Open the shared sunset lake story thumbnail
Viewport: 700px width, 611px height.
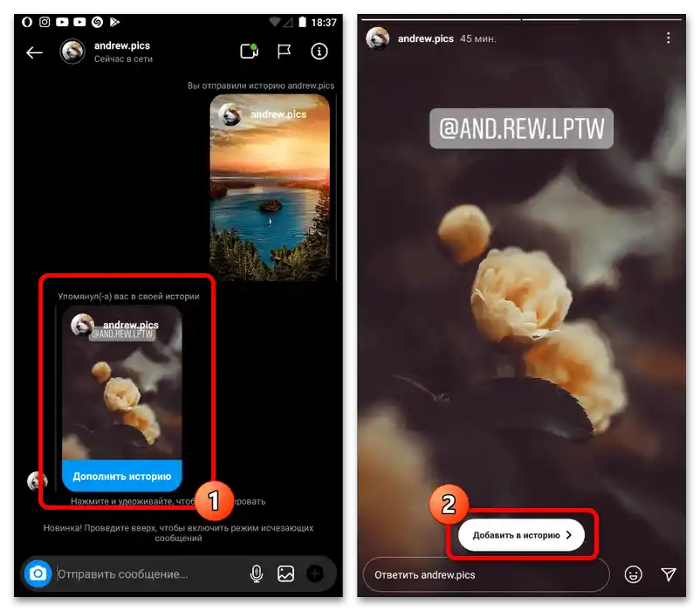click(x=270, y=188)
